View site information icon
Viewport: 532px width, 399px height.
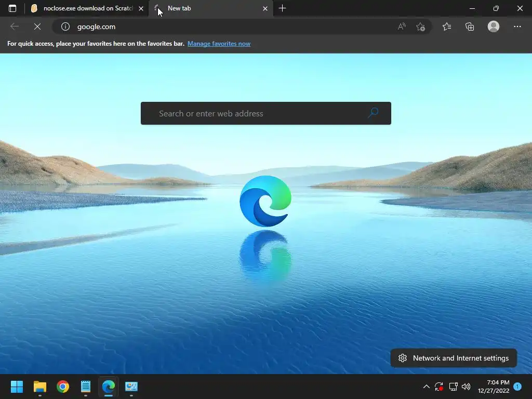click(65, 26)
